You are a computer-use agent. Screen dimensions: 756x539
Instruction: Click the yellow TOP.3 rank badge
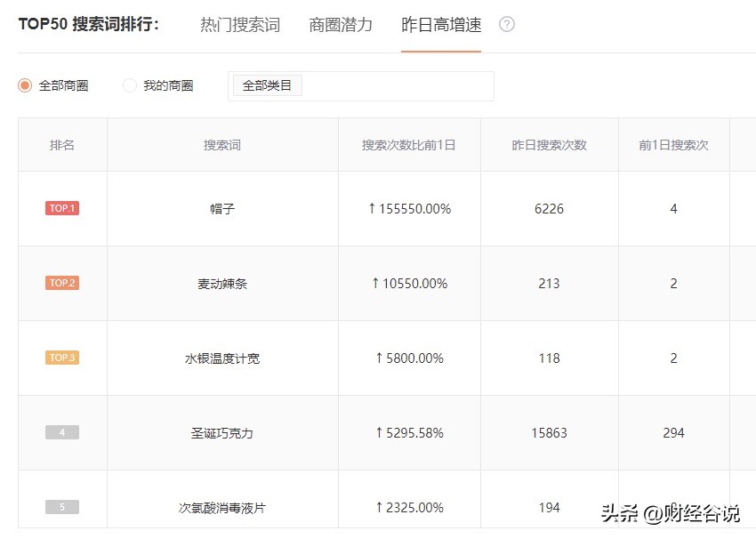[61, 358]
